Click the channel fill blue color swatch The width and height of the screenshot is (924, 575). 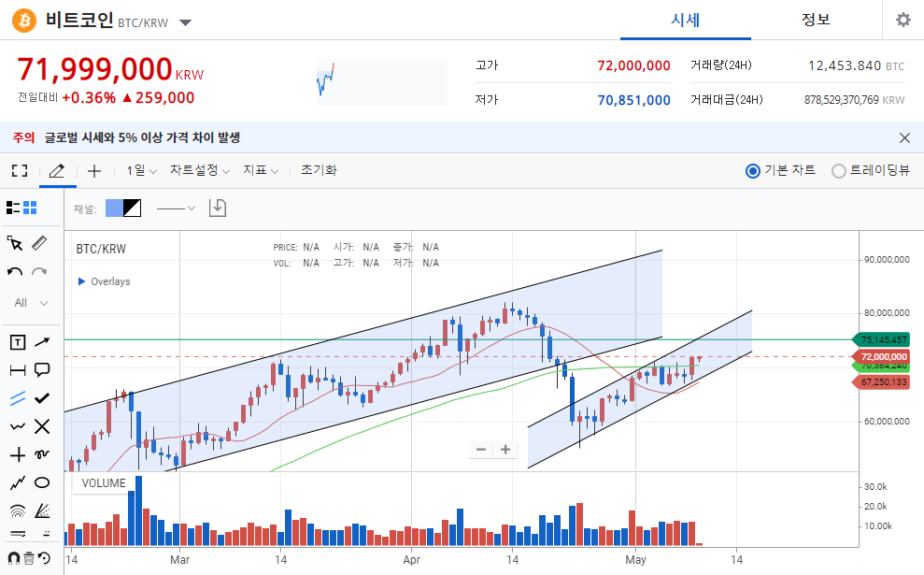114,208
